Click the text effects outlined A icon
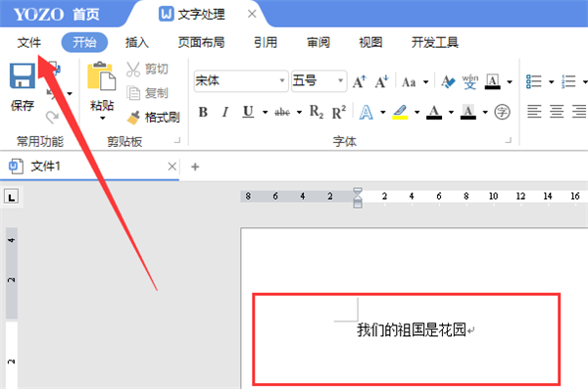588x389 pixels. (x=366, y=112)
